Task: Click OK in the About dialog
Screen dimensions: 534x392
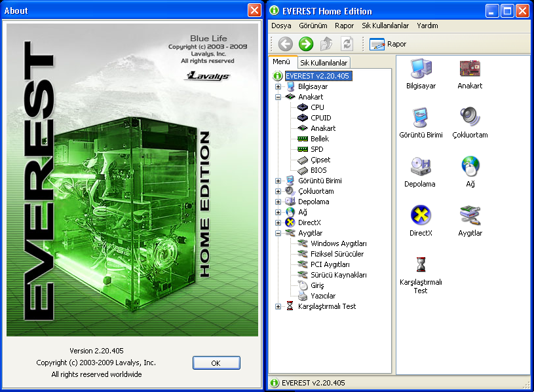Action: (x=216, y=363)
